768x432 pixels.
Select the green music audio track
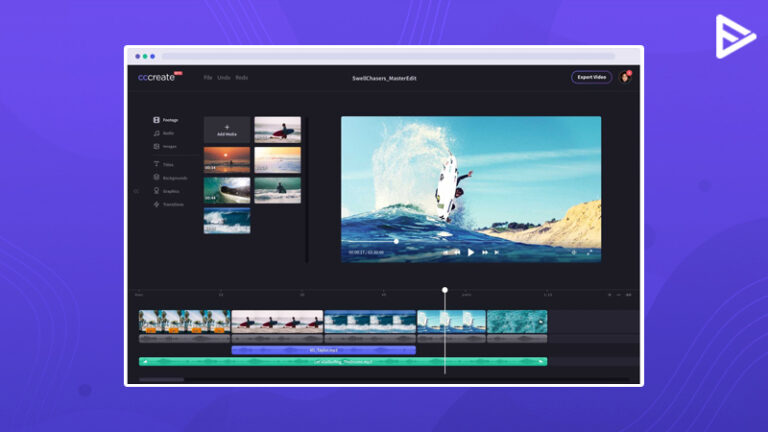coord(343,362)
